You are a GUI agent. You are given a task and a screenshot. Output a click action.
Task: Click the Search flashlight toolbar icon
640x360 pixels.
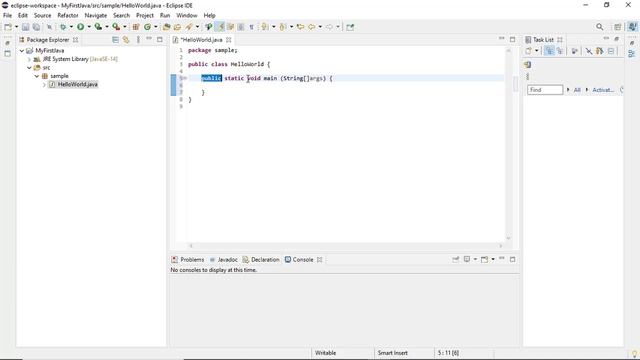point(189,27)
